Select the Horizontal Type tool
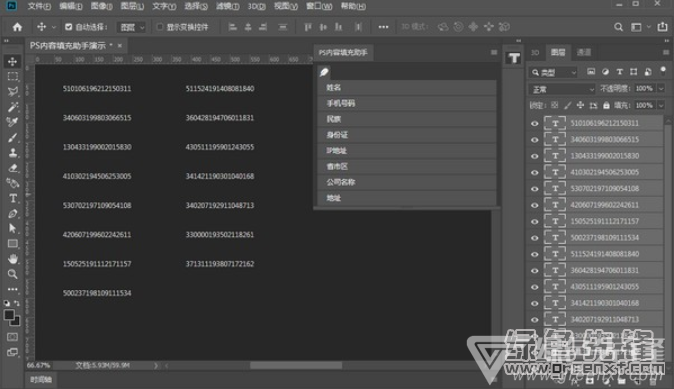This screenshot has height=389, width=674. click(12, 198)
